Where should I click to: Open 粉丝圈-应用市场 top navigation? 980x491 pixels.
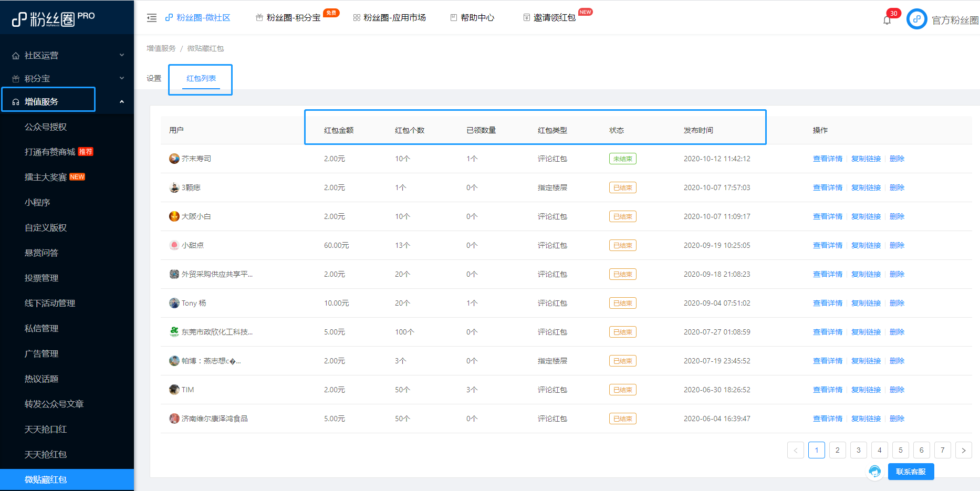pyautogui.click(x=389, y=18)
